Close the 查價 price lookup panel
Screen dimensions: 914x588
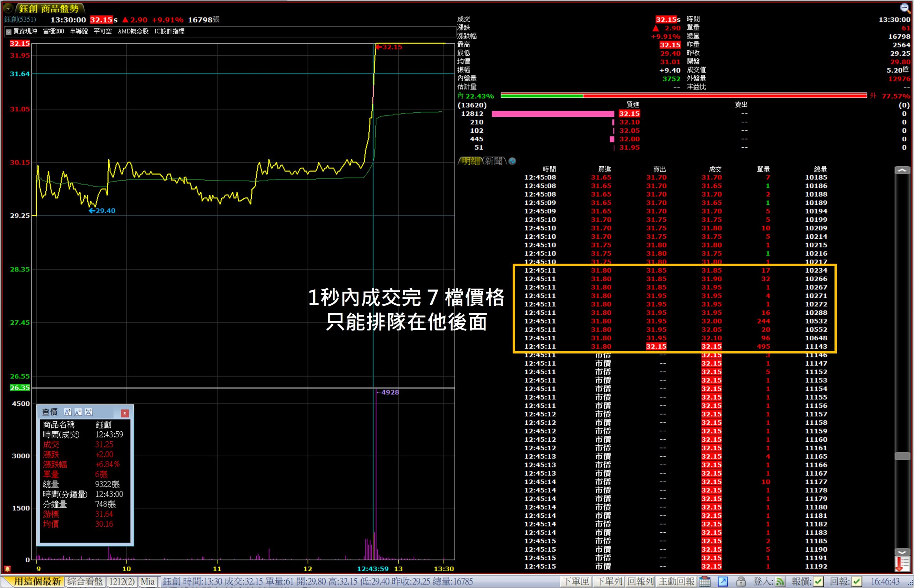(x=125, y=413)
